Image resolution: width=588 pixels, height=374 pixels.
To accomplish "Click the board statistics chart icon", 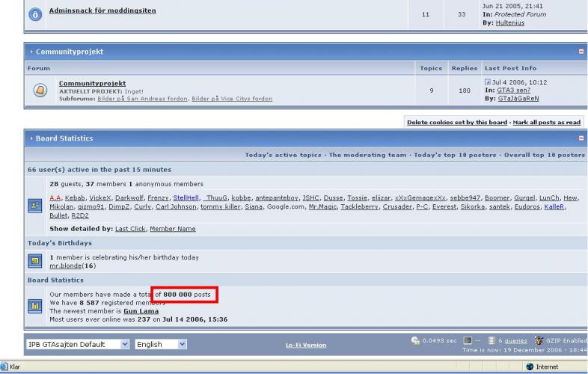I will click(x=35, y=307).
